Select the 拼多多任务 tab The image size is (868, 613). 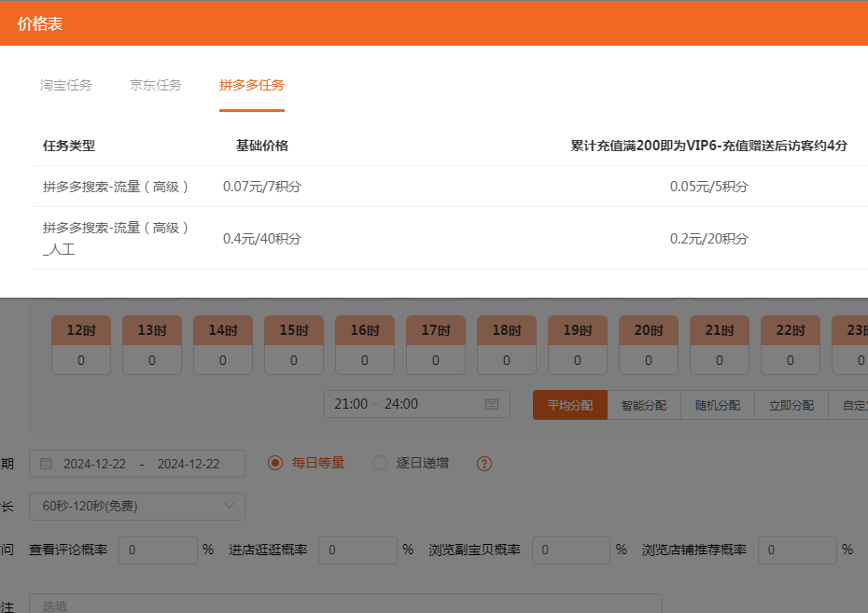click(x=250, y=84)
